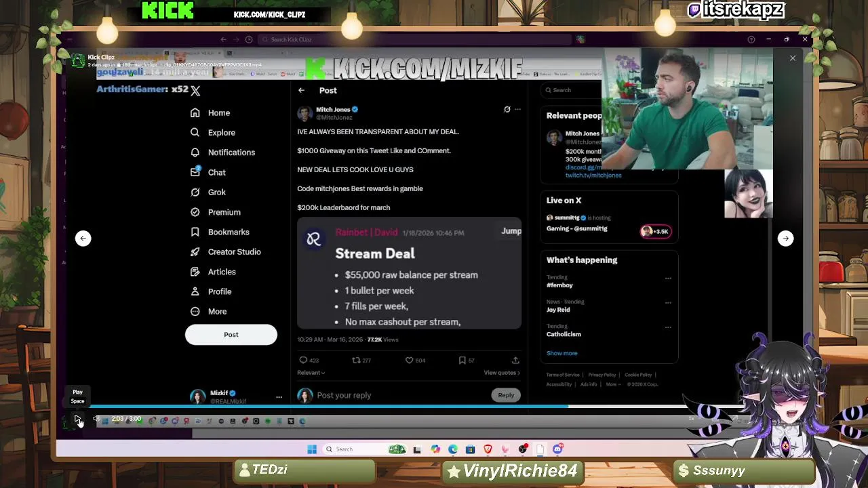Viewport: 868px width, 488px height.
Task: Open options for Joy Reid trend
Action: pos(668,303)
